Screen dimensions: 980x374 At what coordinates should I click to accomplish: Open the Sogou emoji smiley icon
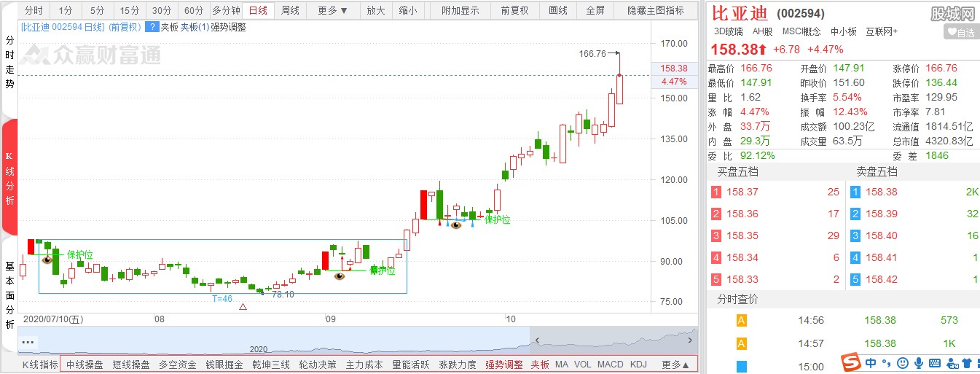(x=902, y=362)
